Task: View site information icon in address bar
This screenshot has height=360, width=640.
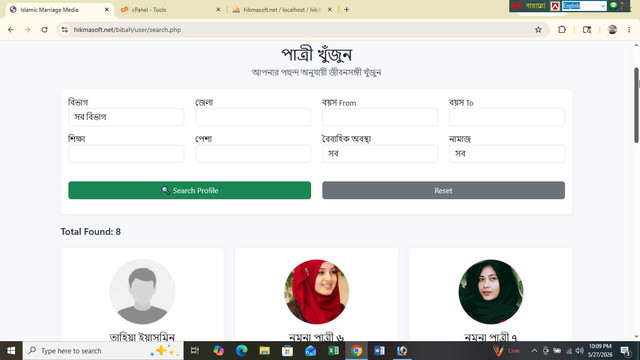Action: click(65, 30)
